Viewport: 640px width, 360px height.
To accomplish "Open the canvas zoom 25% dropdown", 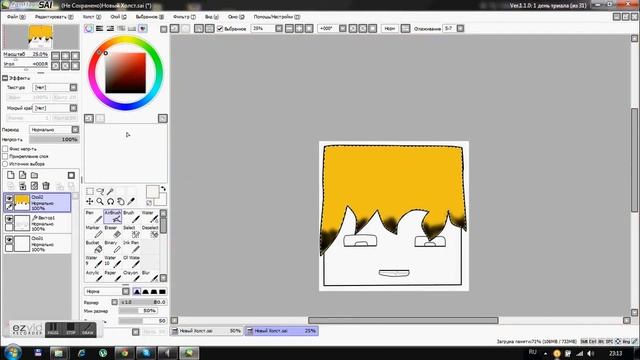I will (x=279, y=29).
